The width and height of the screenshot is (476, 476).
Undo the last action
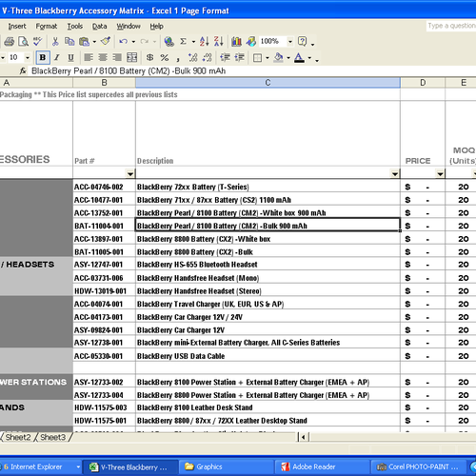(x=123, y=42)
